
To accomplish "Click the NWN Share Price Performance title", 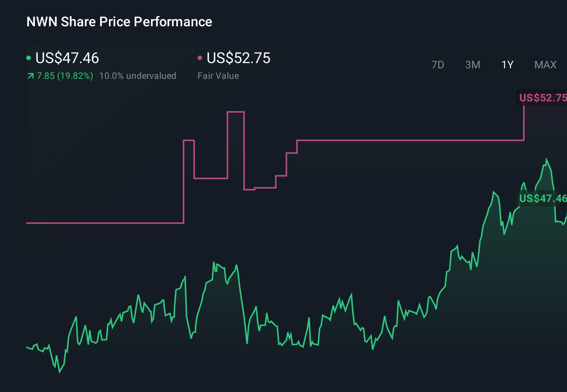I will tap(119, 22).
